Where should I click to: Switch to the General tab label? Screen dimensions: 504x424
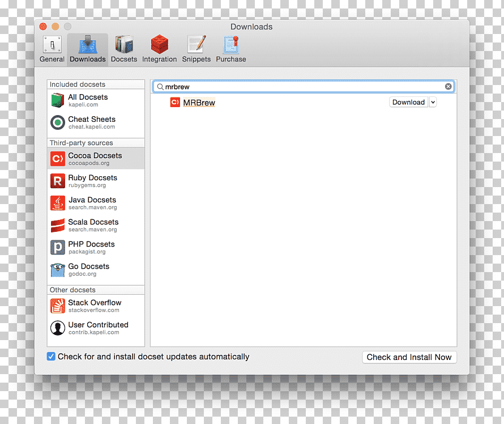(52, 59)
